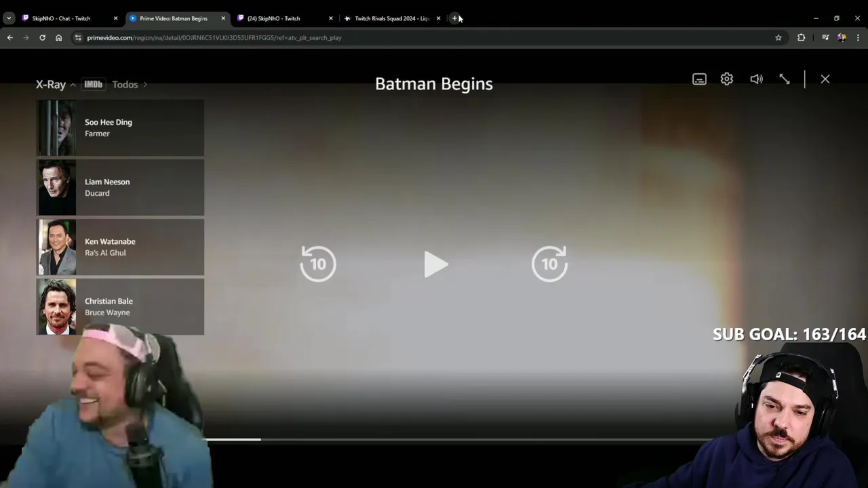Click the IMDb logo badge

tap(93, 85)
